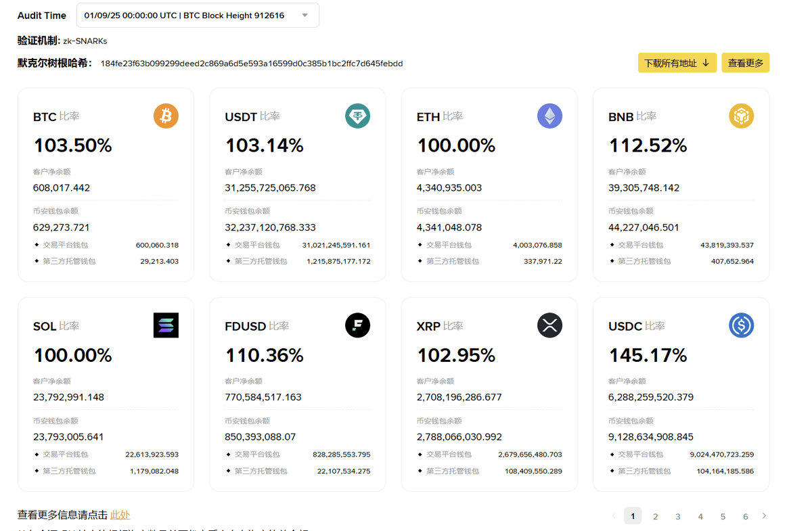The image size is (812, 531).
Task: Click the XRP coin icon
Action: pos(549,325)
